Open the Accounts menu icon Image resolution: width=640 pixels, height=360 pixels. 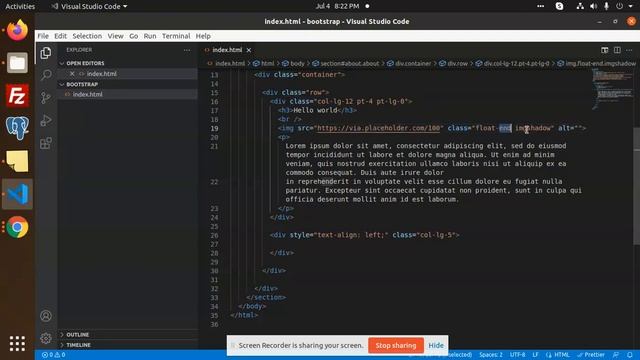[x=46, y=316]
